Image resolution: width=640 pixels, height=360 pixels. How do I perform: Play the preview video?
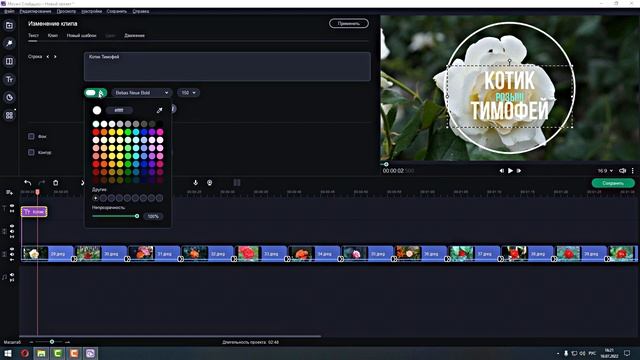coord(510,171)
